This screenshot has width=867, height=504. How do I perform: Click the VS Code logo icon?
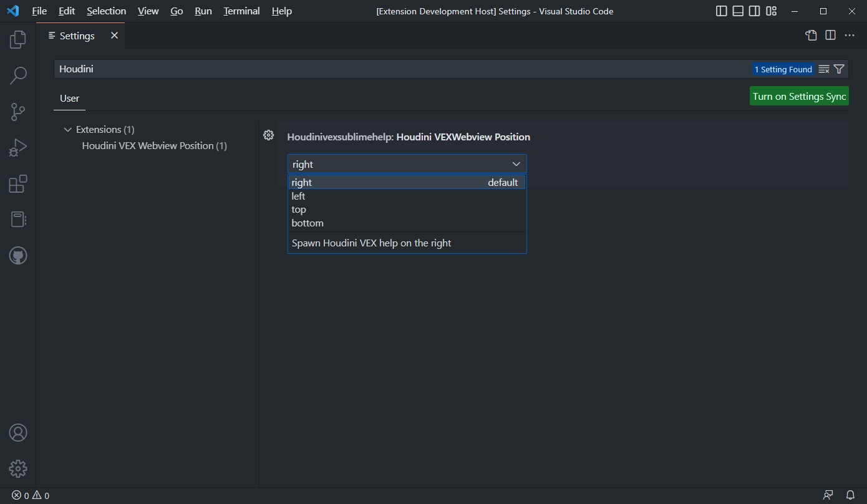pyautogui.click(x=13, y=11)
